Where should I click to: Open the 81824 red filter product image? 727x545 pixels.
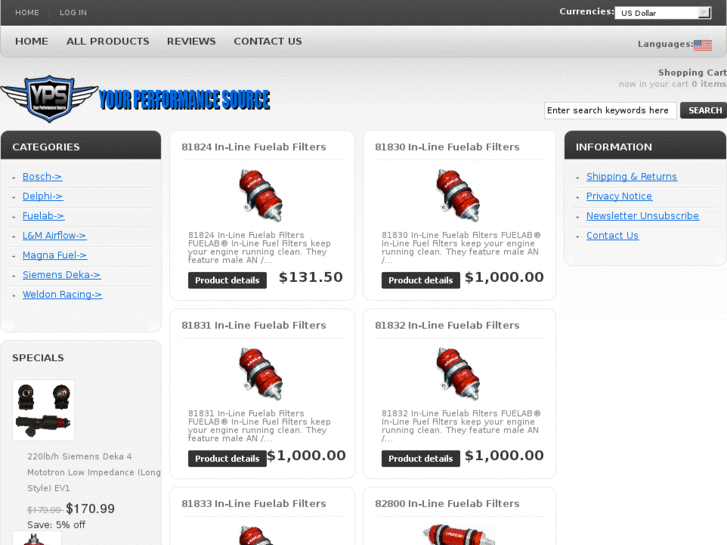[x=261, y=195]
